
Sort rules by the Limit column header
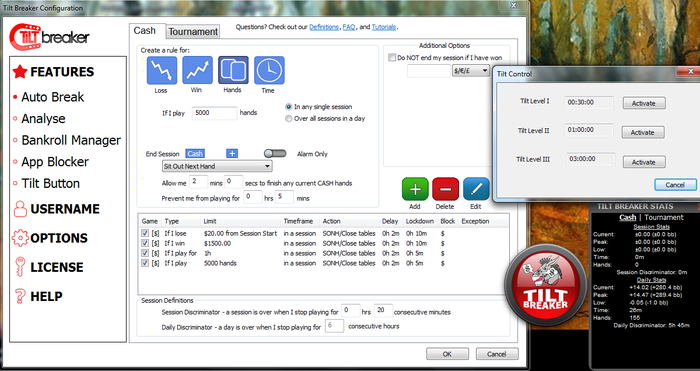(x=241, y=221)
